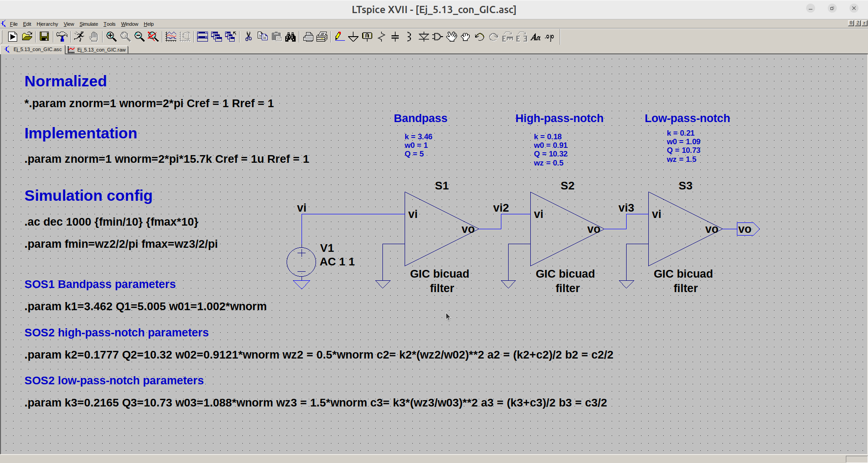Click the Print Setup icon
Image resolution: width=868 pixels, height=463 pixels.
[x=308, y=37]
